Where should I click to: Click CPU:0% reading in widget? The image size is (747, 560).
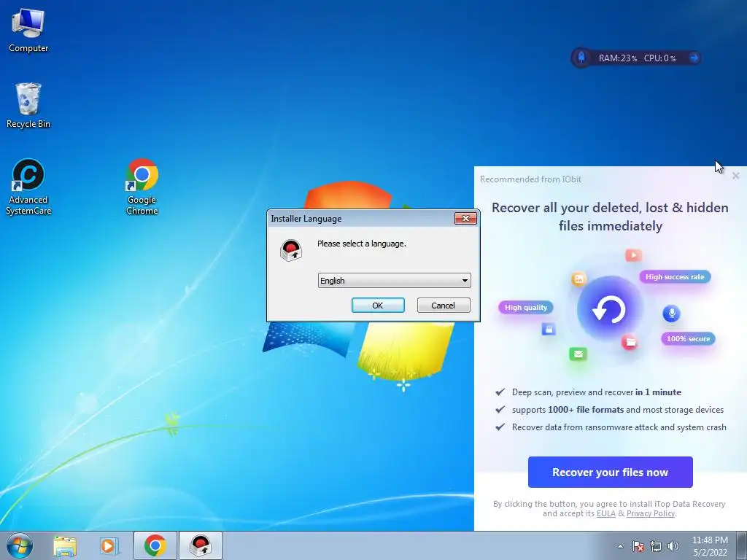659,58
